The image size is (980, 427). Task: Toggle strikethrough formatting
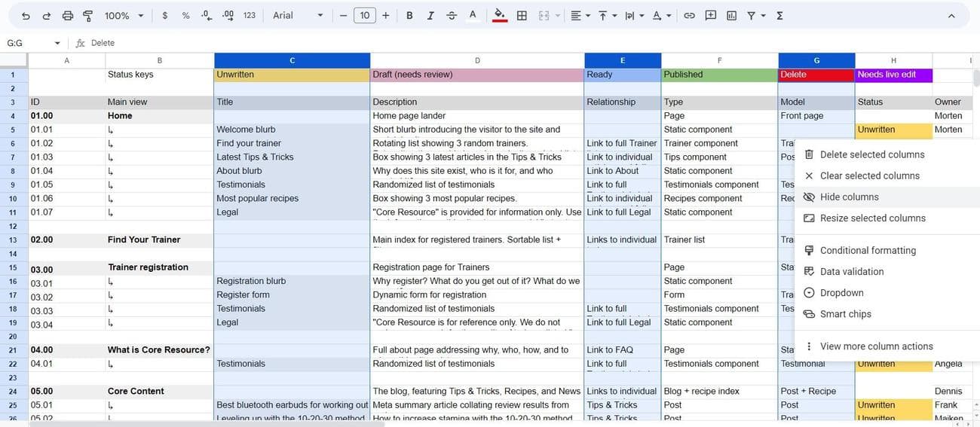(452, 16)
